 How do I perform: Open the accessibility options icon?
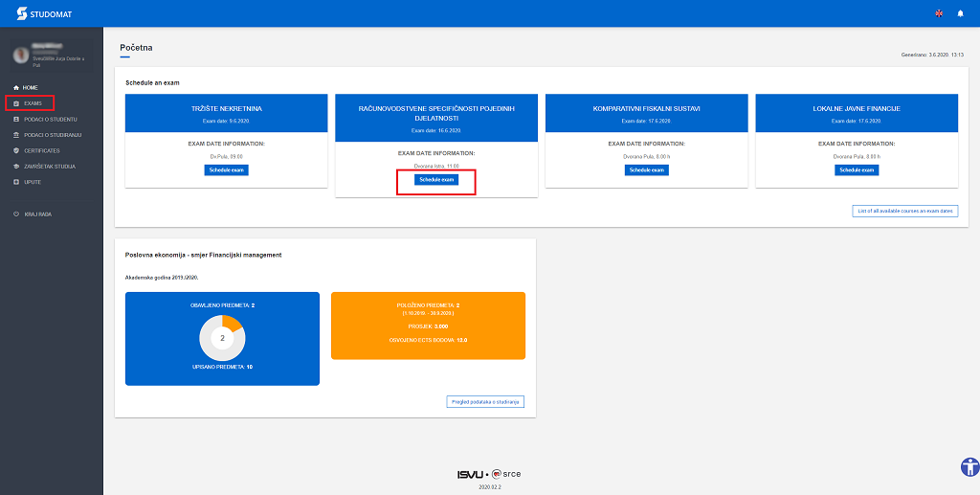[969, 466]
